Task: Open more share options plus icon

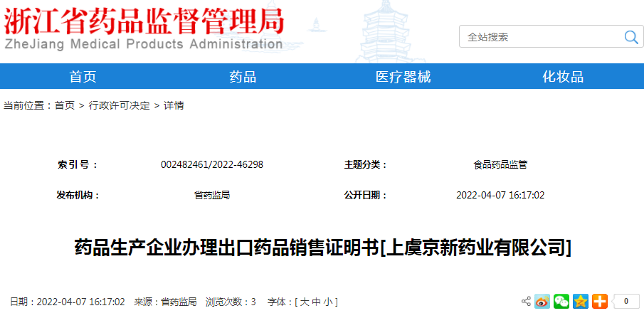Action: click(600, 302)
